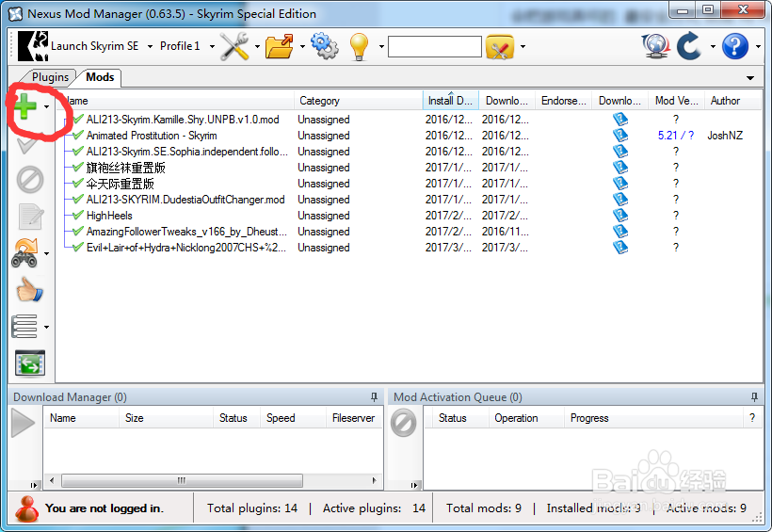The width and height of the screenshot is (772, 532).
Task: Pin the Mod Activation Queue panel
Action: (754, 396)
